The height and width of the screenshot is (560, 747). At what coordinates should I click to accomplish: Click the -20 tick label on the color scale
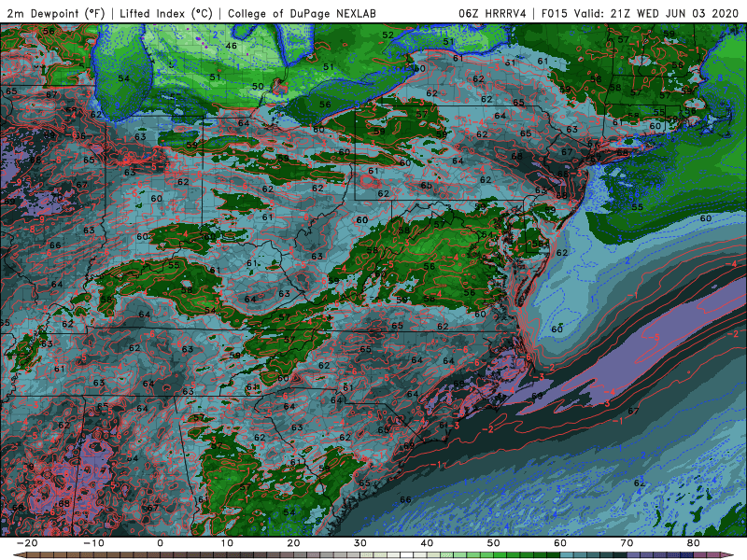27,543
